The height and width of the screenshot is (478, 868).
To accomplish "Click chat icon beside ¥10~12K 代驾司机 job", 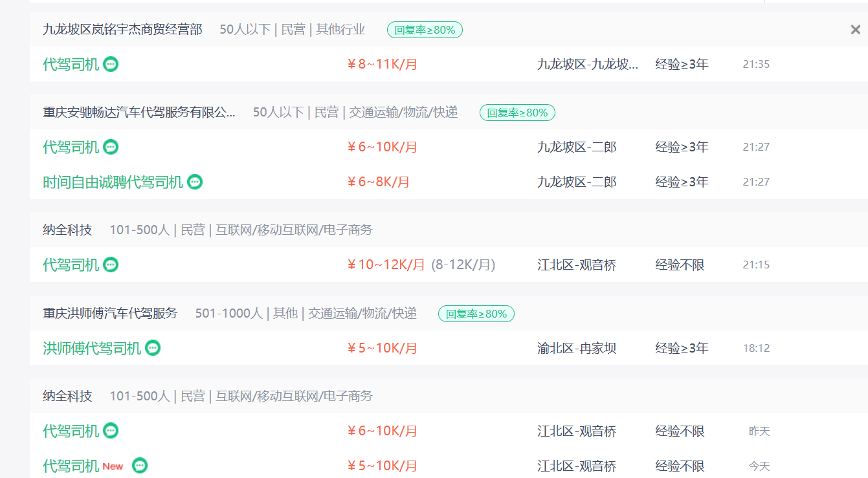I will click(x=111, y=265).
